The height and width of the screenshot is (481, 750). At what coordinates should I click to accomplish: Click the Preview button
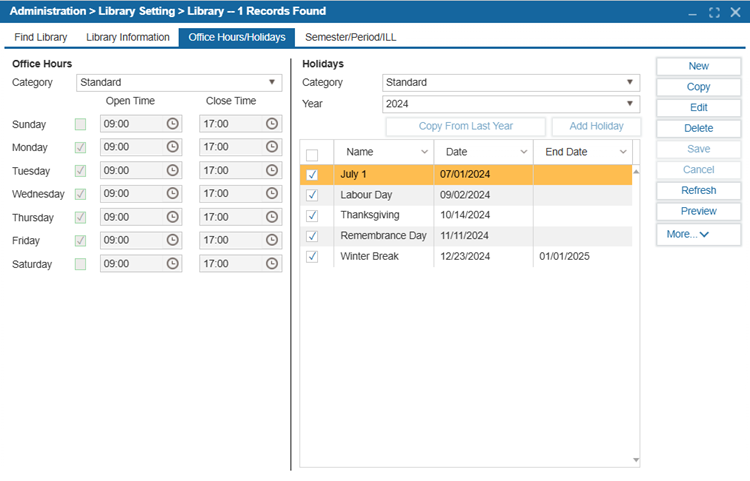pyautogui.click(x=698, y=211)
